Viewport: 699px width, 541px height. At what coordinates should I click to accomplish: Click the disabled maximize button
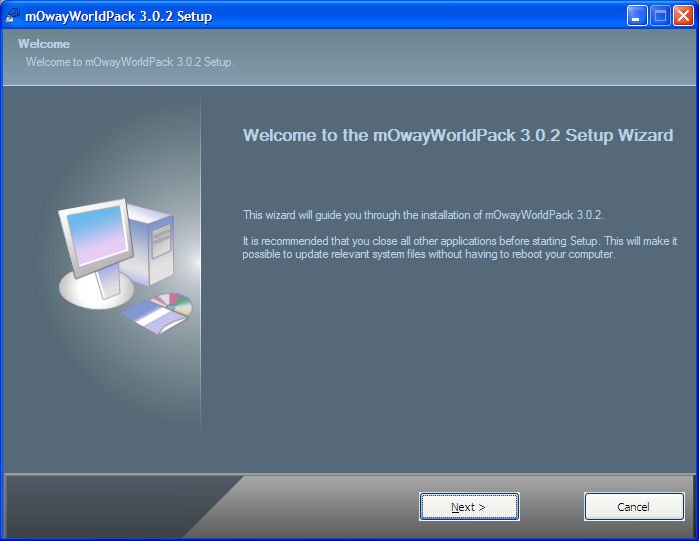point(660,16)
